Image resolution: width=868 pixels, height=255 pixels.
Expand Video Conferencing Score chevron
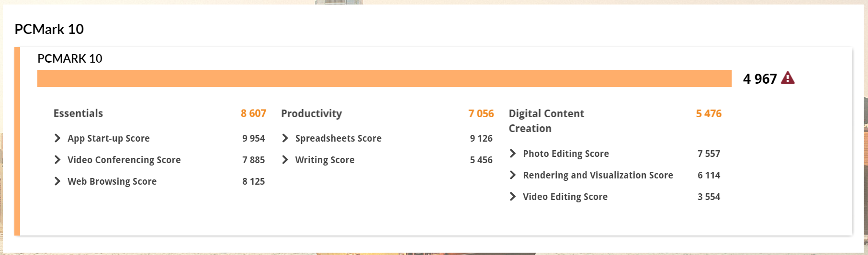57,160
